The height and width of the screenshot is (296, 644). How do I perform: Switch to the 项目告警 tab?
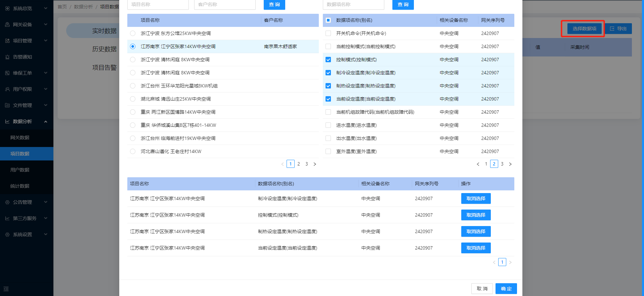tap(104, 68)
